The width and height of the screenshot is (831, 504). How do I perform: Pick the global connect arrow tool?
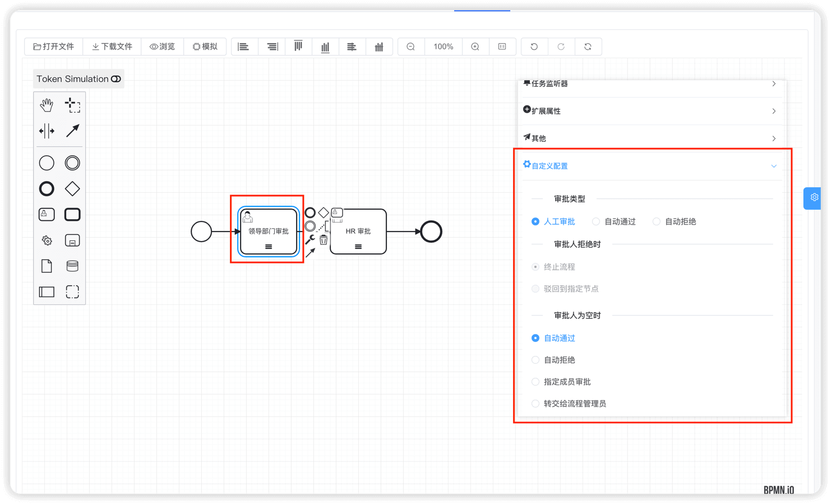click(72, 131)
